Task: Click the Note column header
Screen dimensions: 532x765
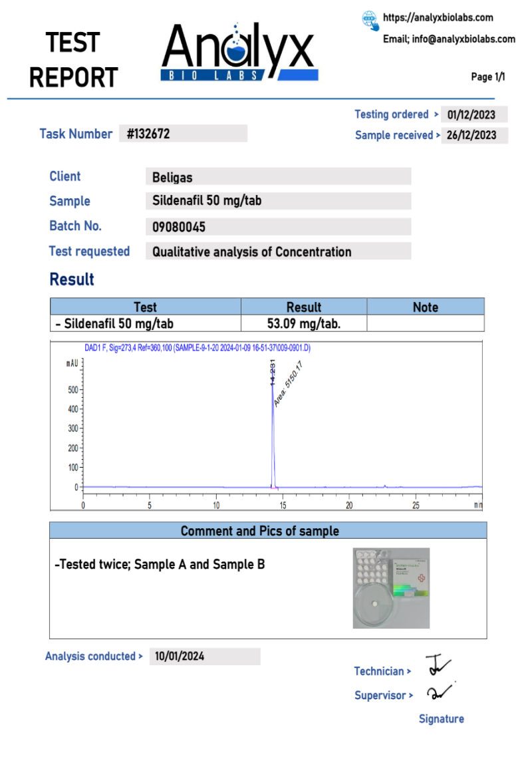Action: [x=425, y=307]
